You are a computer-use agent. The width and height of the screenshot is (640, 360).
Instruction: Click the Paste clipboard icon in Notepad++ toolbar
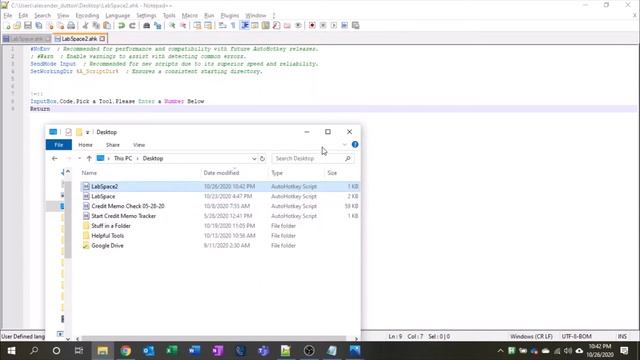pyautogui.click(x=107, y=26)
